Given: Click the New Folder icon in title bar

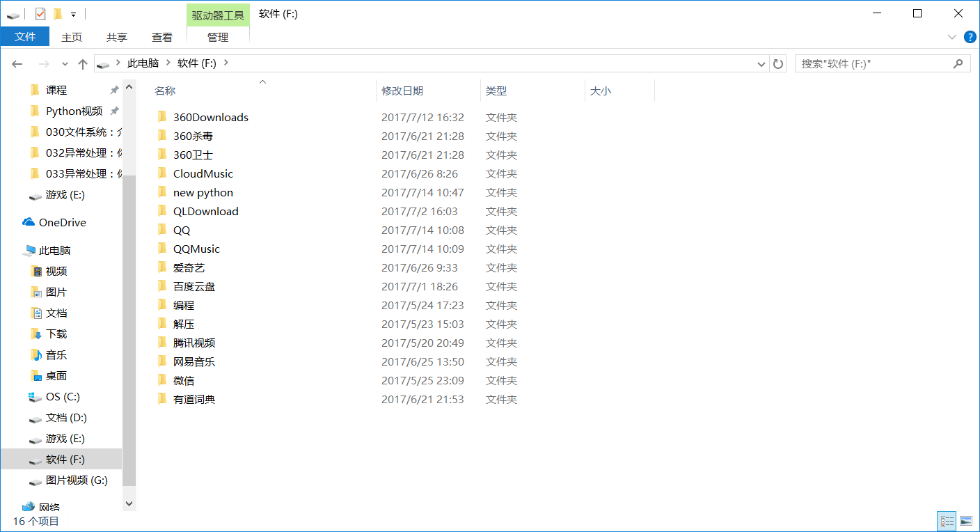Looking at the screenshot, I should point(58,14).
